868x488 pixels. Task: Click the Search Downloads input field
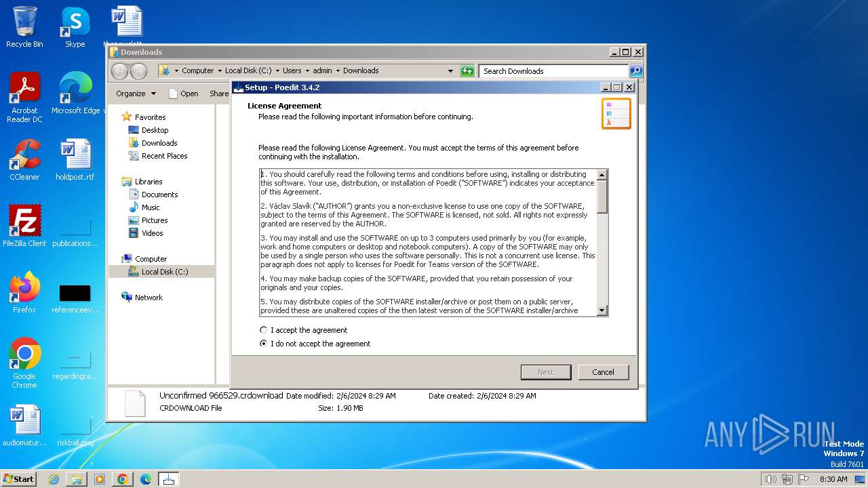pyautogui.click(x=553, y=70)
